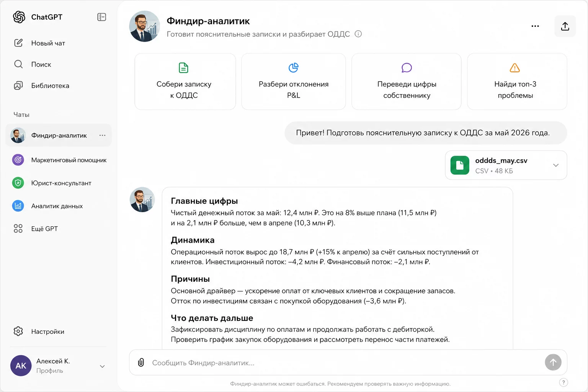Attach a file with the paperclip icon
588x392 pixels.
click(141, 362)
